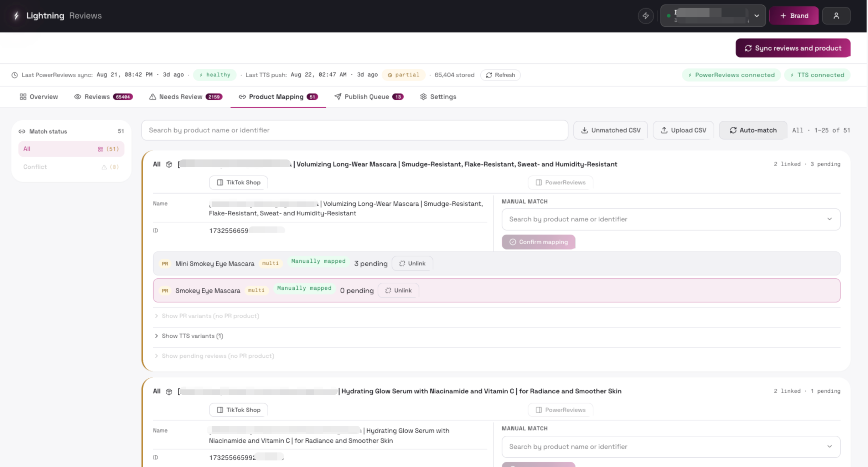Click the Lightning Reviews bolt logo
868x467 pixels.
click(16, 16)
